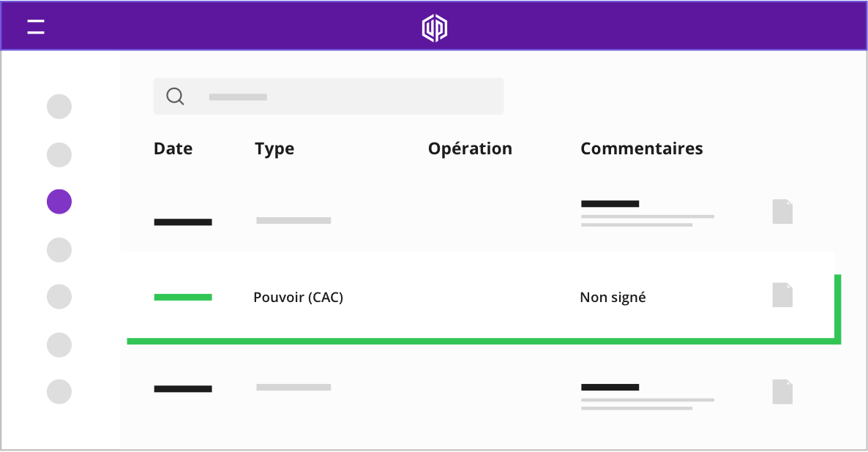
Task: Select the first gray sidebar circle
Action: click(x=59, y=106)
